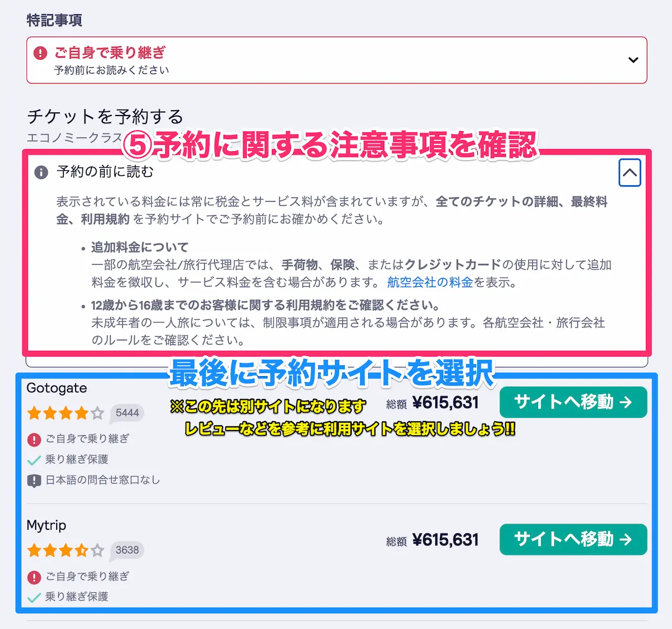Viewport: 672px width, 629px height.
Task: Click red warning icon beside ご自身で乗り継ぎ notice header
Action: coord(40,53)
